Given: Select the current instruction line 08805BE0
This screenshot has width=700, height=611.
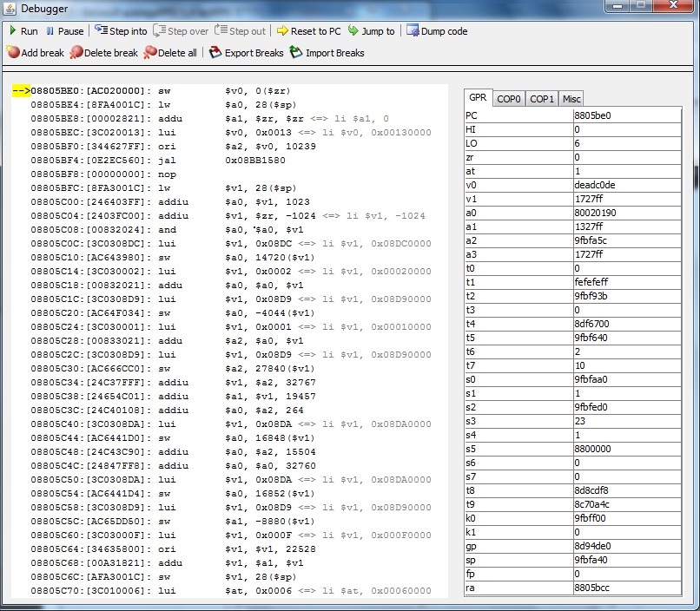Looking at the screenshot, I should click(x=217, y=90).
